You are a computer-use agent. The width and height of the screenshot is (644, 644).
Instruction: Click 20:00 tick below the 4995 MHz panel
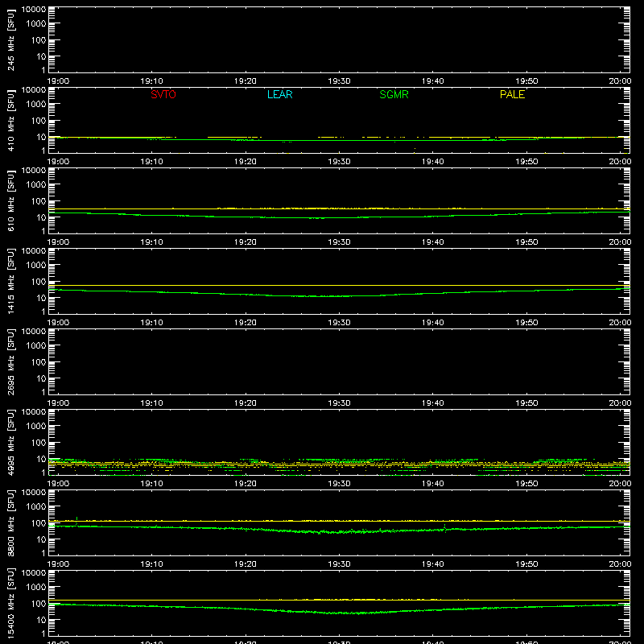[x=620, y=484]
